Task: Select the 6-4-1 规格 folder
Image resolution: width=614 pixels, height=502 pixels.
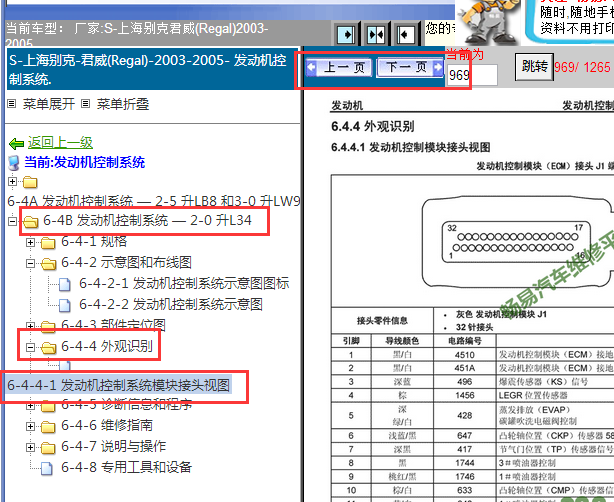Action: (x=94, y=241)
